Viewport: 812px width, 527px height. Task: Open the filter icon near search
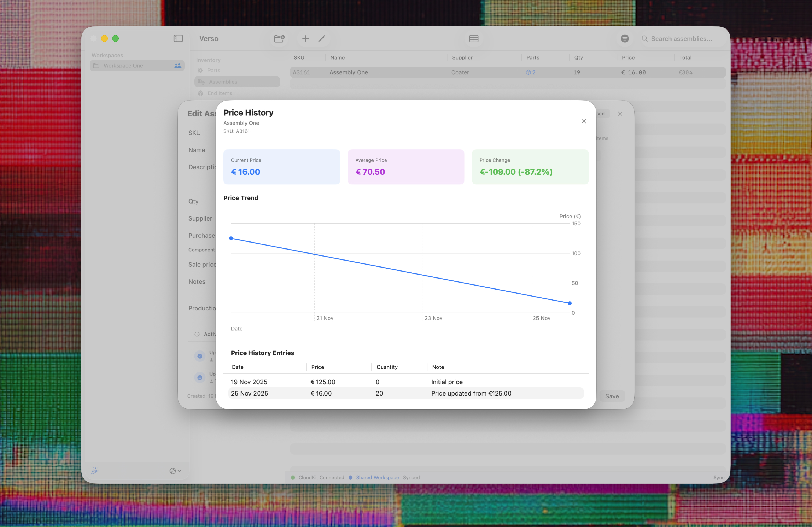point(625,39)
